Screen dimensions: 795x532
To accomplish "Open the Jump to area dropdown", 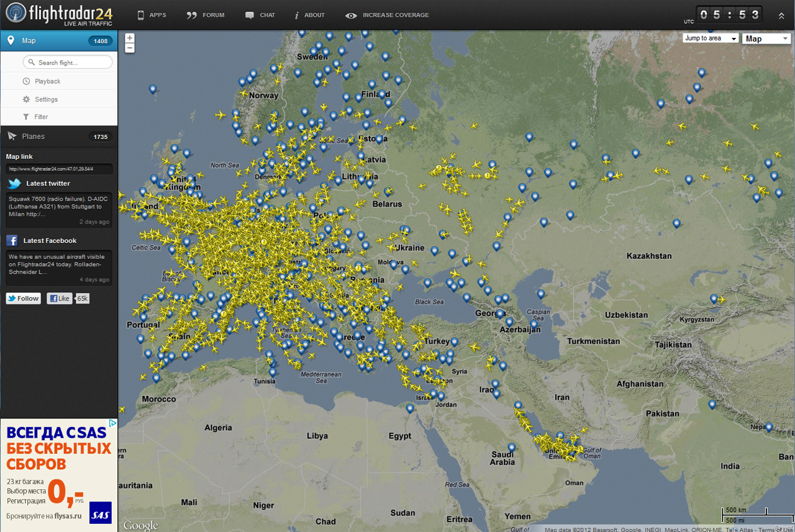I will (x=710, y=38).
